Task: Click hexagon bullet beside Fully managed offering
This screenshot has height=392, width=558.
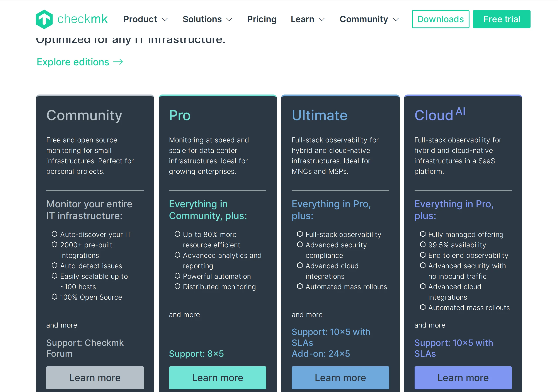Action: coord(423,234)
